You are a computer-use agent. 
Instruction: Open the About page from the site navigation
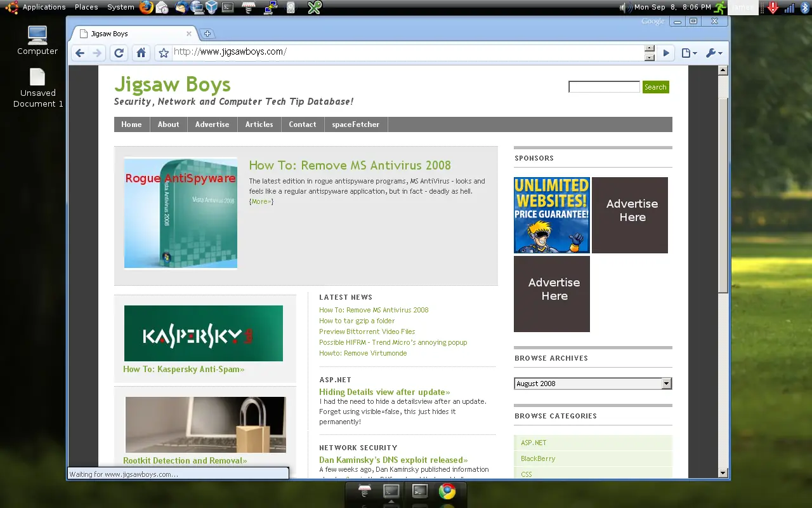[168, 124]
